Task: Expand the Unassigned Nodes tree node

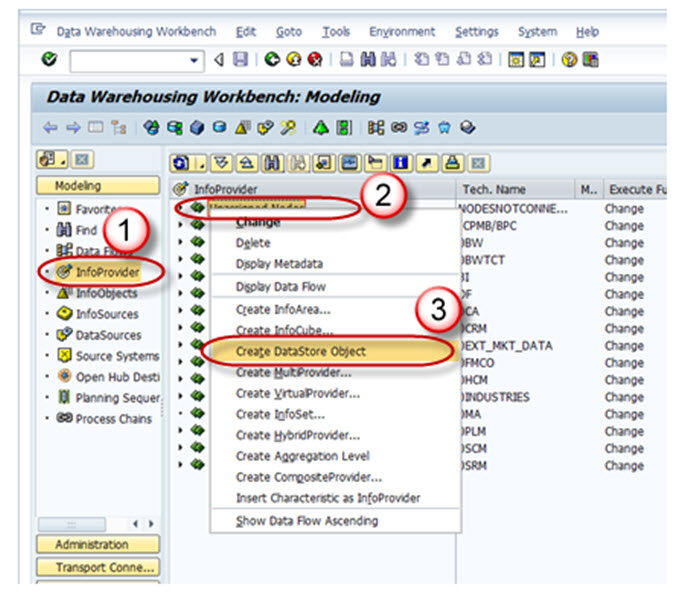Action: coord(180,207)
